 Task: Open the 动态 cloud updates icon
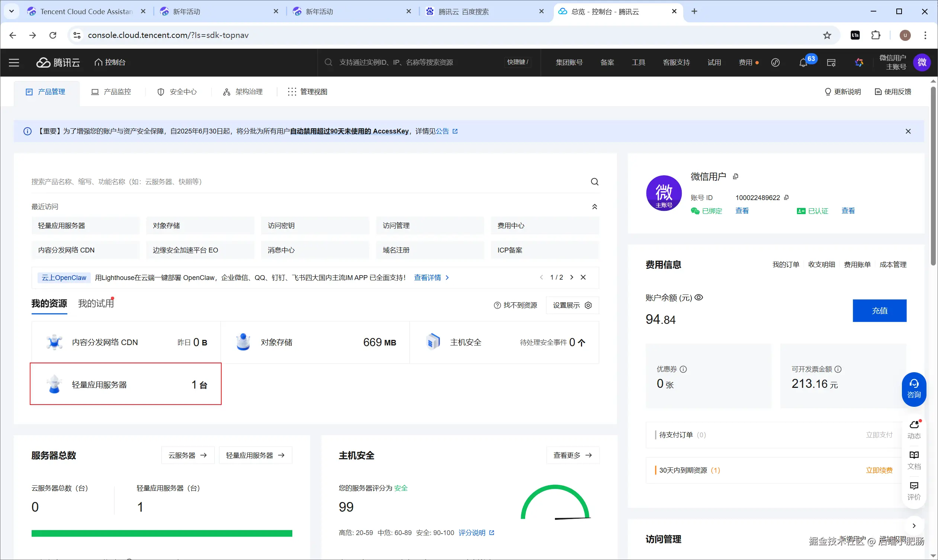pos(914,429)
